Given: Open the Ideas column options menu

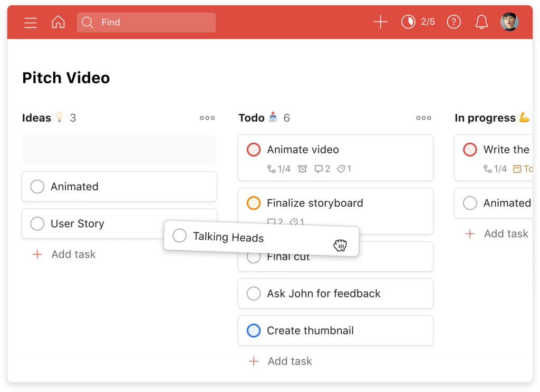Looking at the screenshot, I should [207, 117].
